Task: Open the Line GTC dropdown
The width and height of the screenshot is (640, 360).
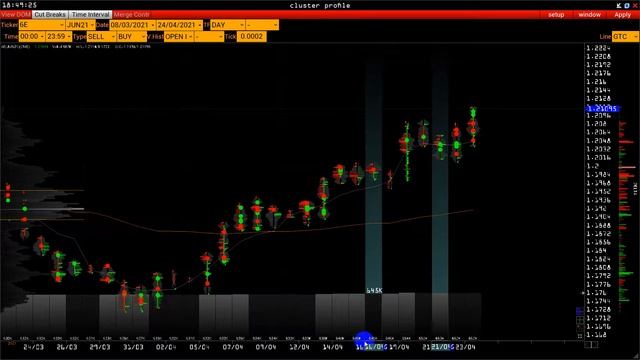Action: click(625, 36)
